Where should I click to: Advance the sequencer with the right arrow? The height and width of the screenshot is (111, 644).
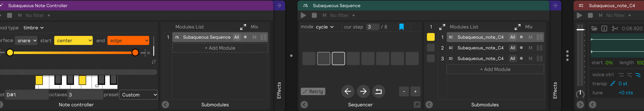point(363,92)
